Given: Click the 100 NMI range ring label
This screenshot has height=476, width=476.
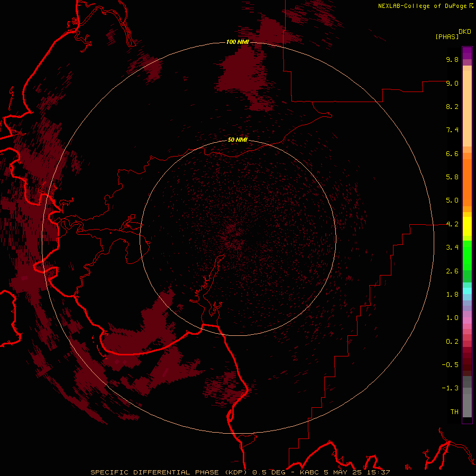Looking at the screenshot, I should 237,42.
